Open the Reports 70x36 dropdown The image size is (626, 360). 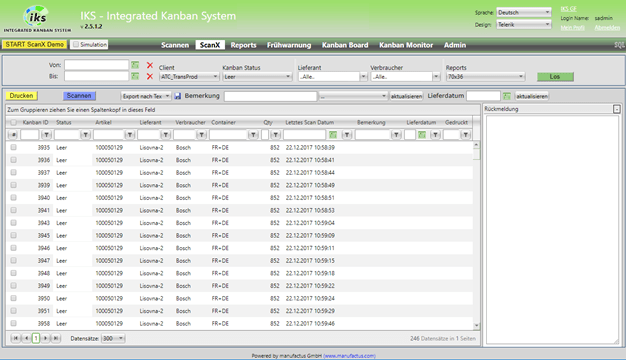485,77
